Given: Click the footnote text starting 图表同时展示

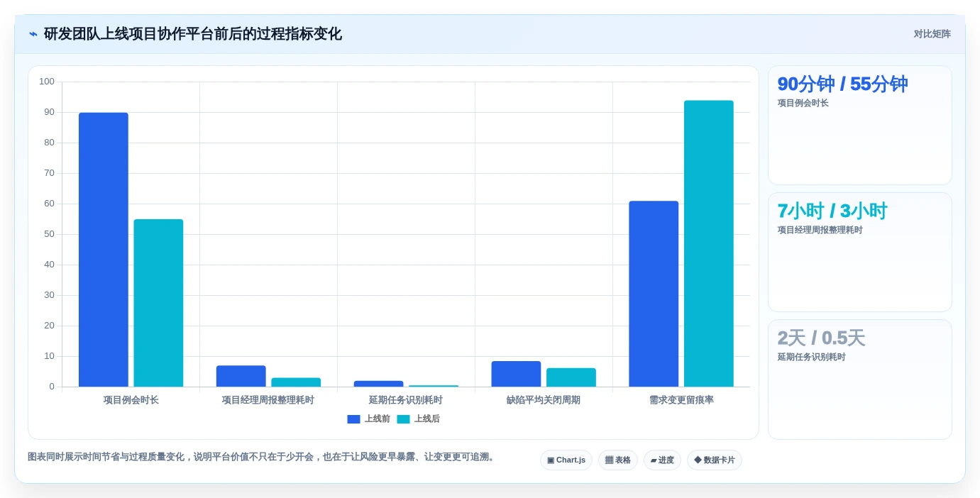Looking at the screenshot, I should [262, 457].
